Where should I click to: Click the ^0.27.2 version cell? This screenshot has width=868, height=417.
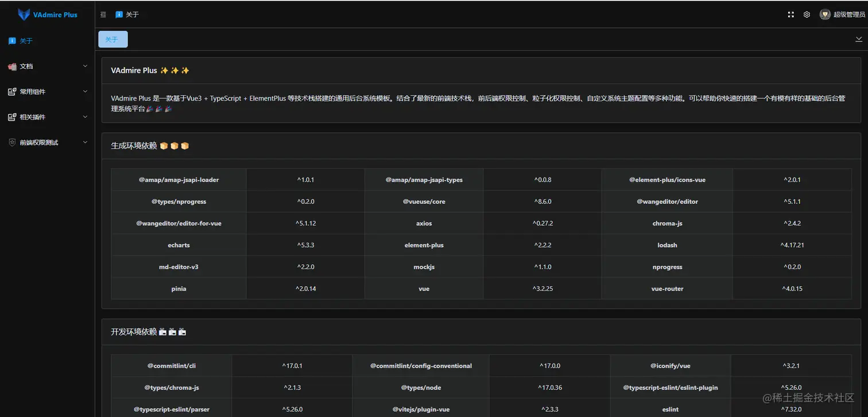coord(542,223)
